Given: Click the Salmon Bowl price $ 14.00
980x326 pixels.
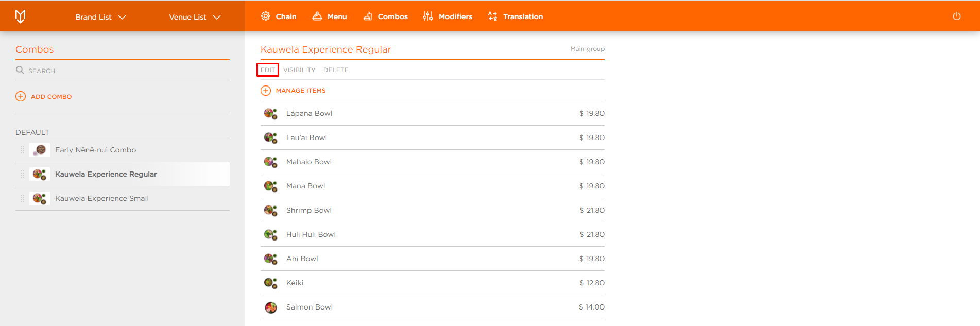Looking at the screenshot, I should click(592, 307).
